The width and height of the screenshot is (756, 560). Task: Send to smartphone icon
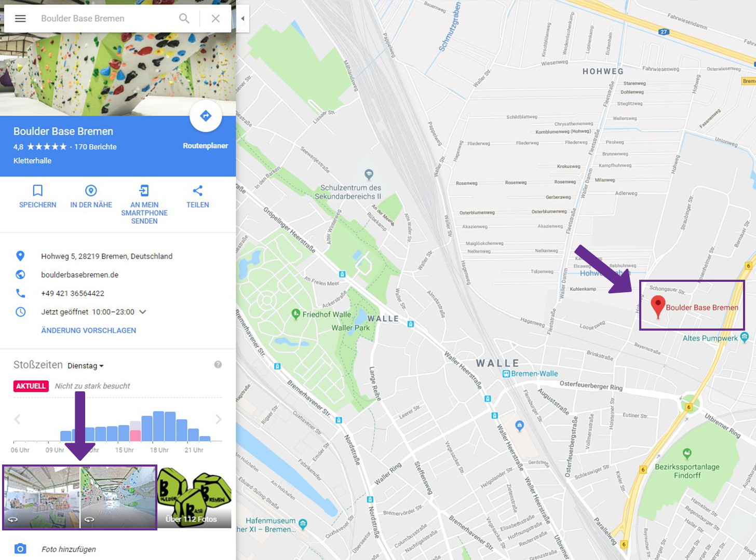pos(144,190)
